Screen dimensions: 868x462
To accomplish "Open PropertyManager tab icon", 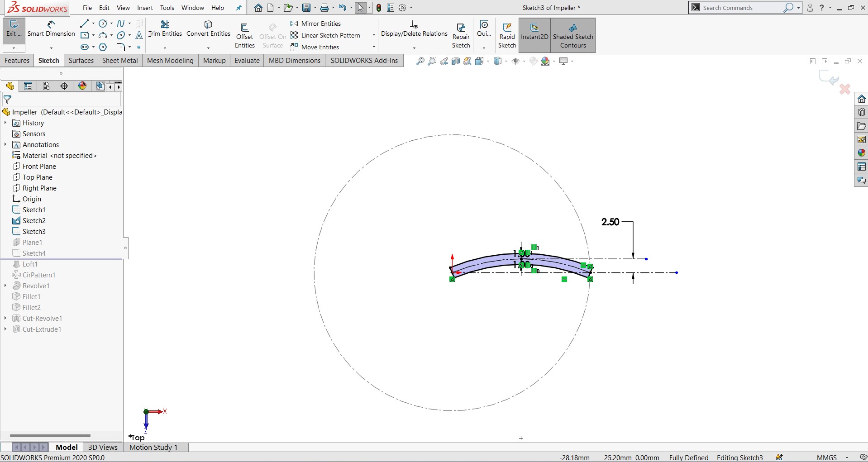I will coord(28,86).
